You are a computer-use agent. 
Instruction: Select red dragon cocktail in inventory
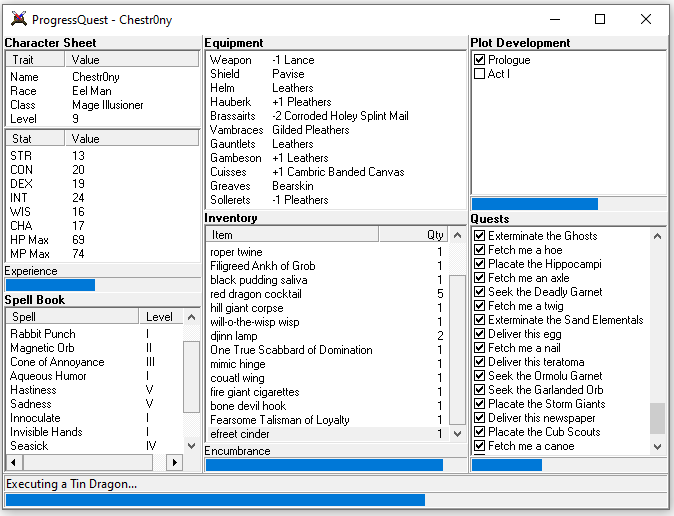tap(328, 294)
